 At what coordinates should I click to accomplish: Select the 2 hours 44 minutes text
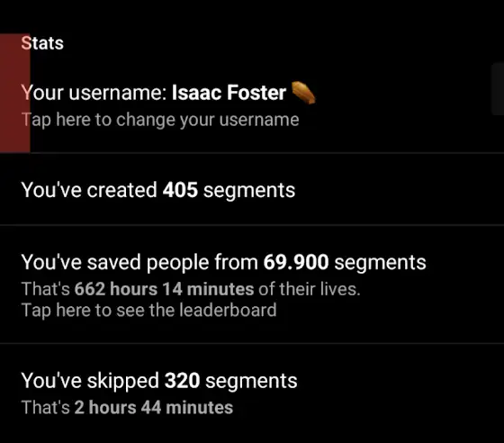pyautogui.click(x=154, y=407)
